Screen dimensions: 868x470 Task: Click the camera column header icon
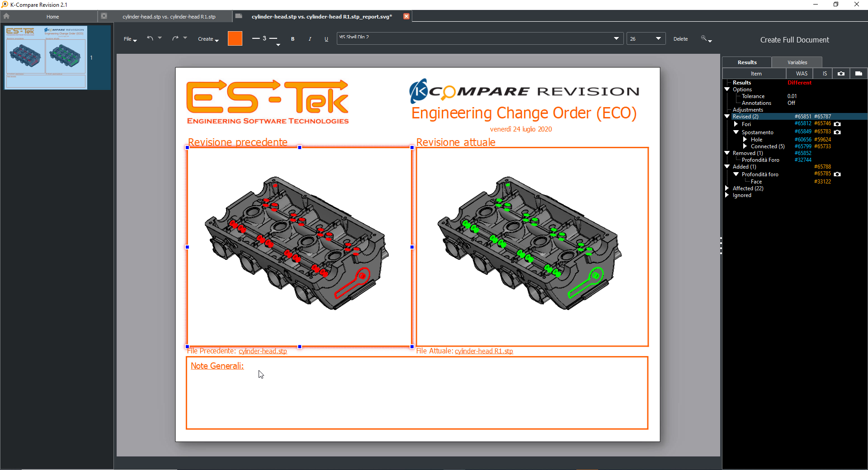841,73
